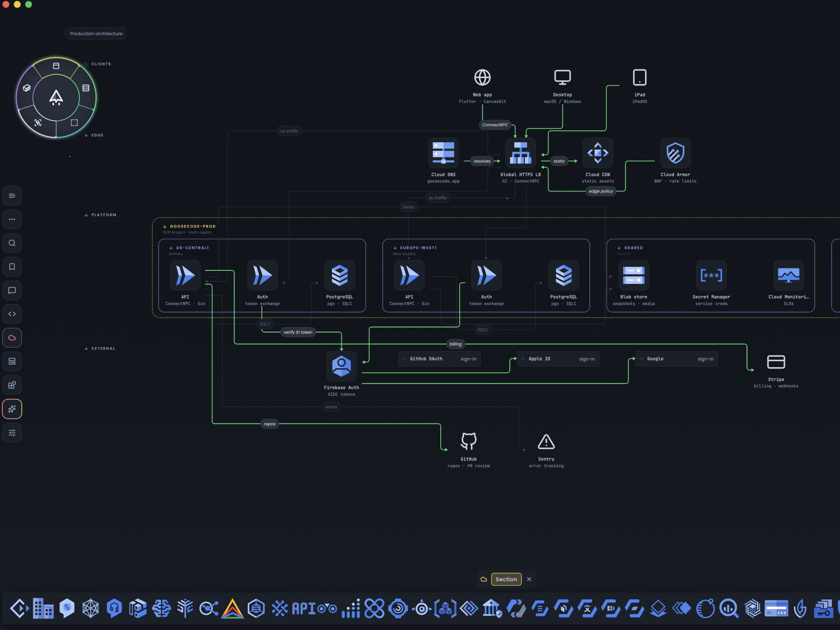Click the 'repos' edge label
The image size is (840, 630).
click(270, 424)
